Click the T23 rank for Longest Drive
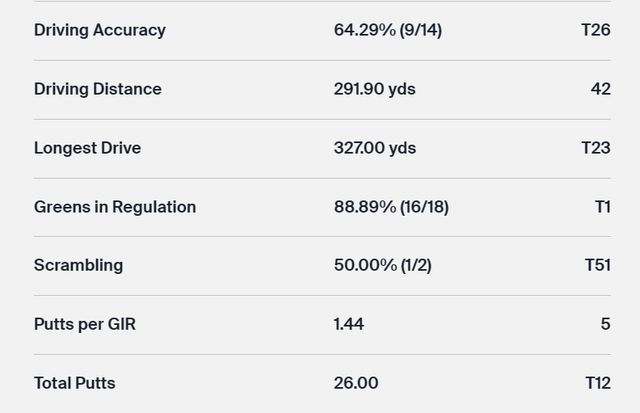Image resolution: width=640 pixels, height=413 pixels. coord(596,148)
